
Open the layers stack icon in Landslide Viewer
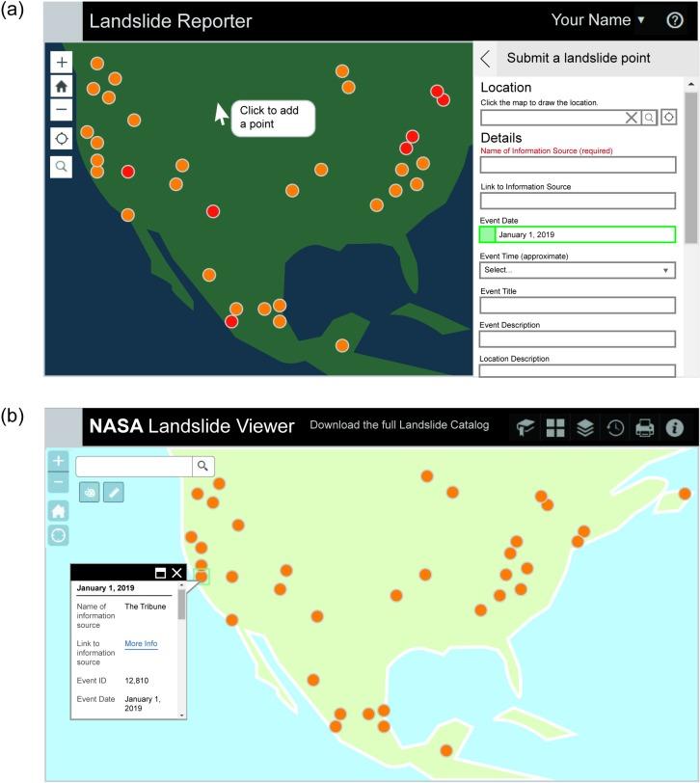click(585, 428)
